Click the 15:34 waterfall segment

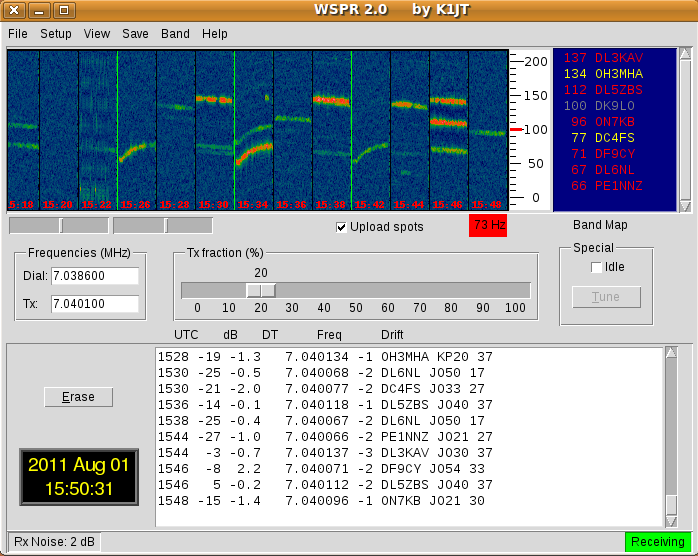[x=254, y=130]
